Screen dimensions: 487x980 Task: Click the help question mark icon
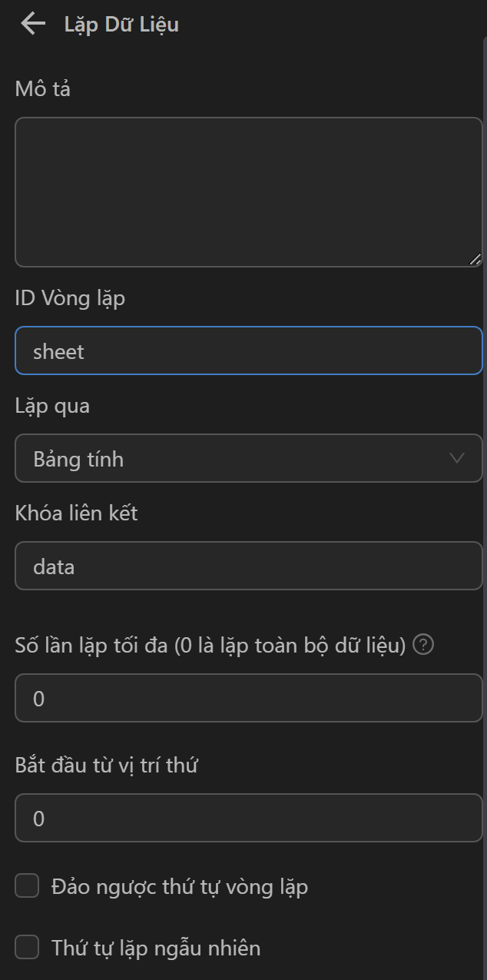point(423,646)
